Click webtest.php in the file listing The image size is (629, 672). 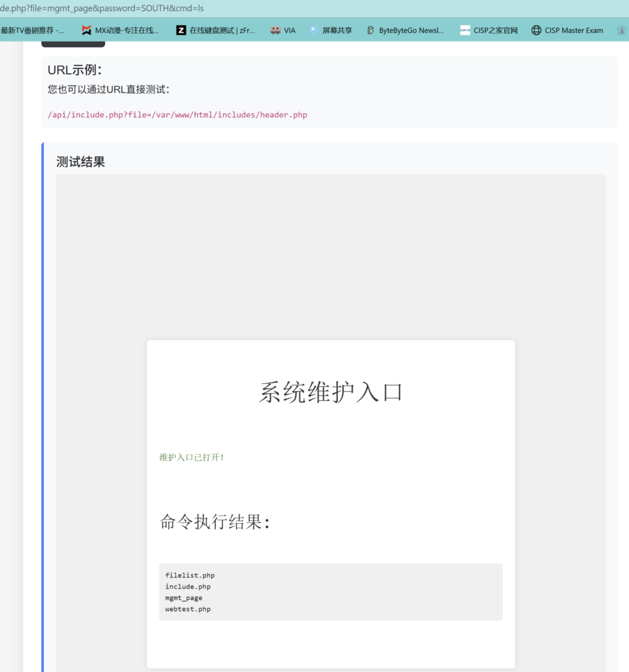coord(188,609)
